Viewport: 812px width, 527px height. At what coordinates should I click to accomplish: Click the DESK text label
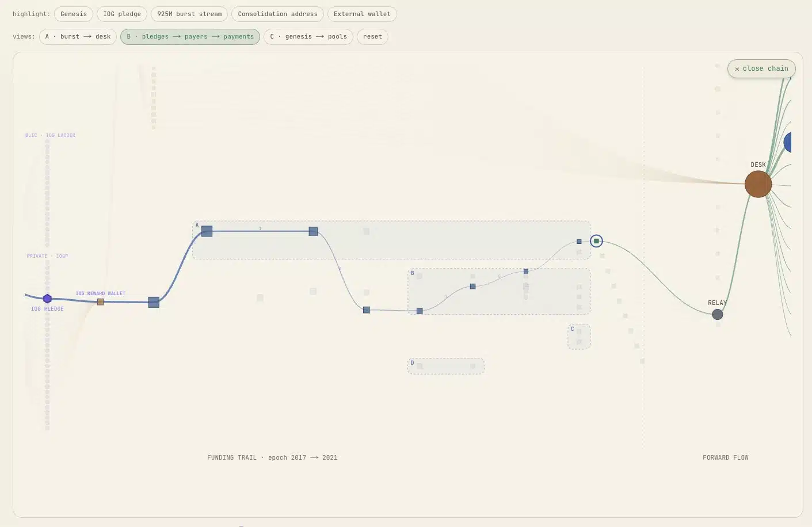click(x=758, y=165)
